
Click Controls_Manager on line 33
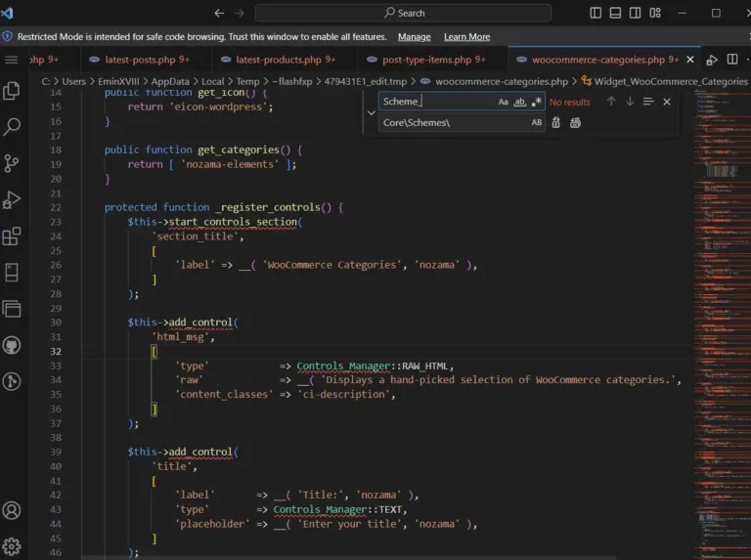pos(343,366)
